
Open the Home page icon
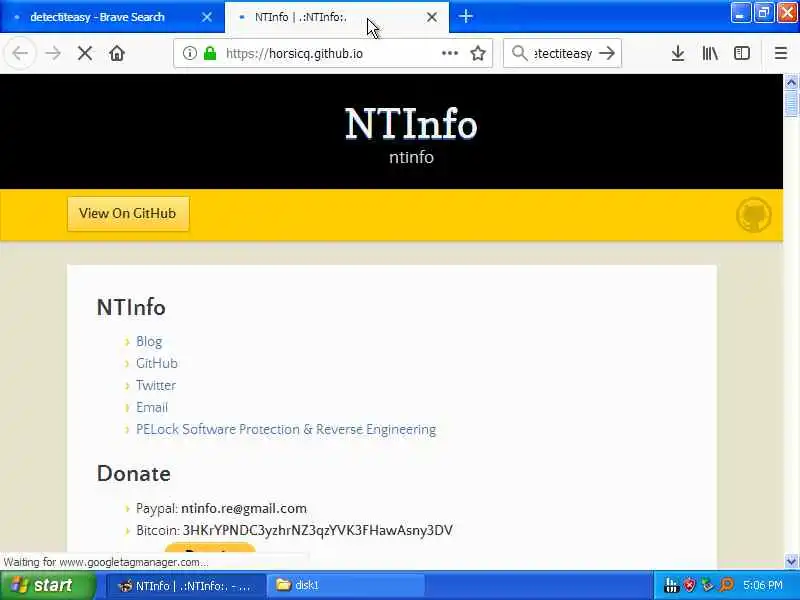[117, 53]
